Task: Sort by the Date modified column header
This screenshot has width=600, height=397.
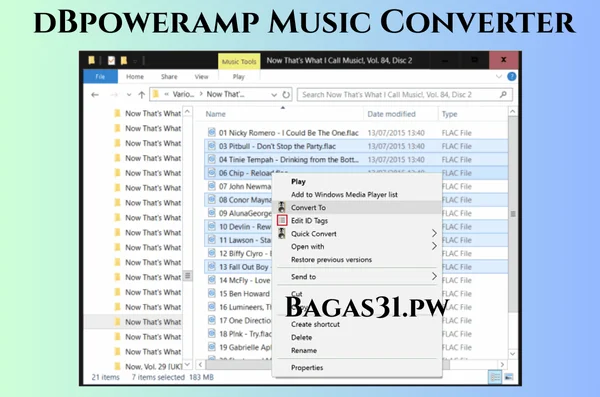Action: coord(391,114)
